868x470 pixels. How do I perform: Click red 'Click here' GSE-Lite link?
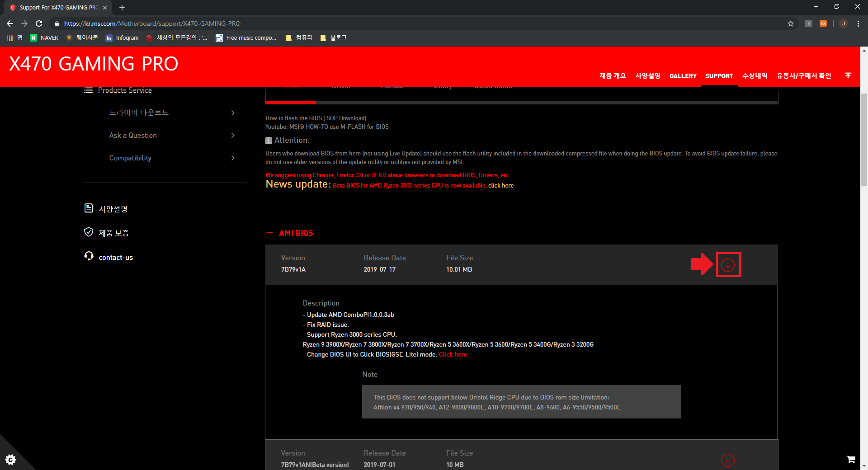(x=453, y=354)
